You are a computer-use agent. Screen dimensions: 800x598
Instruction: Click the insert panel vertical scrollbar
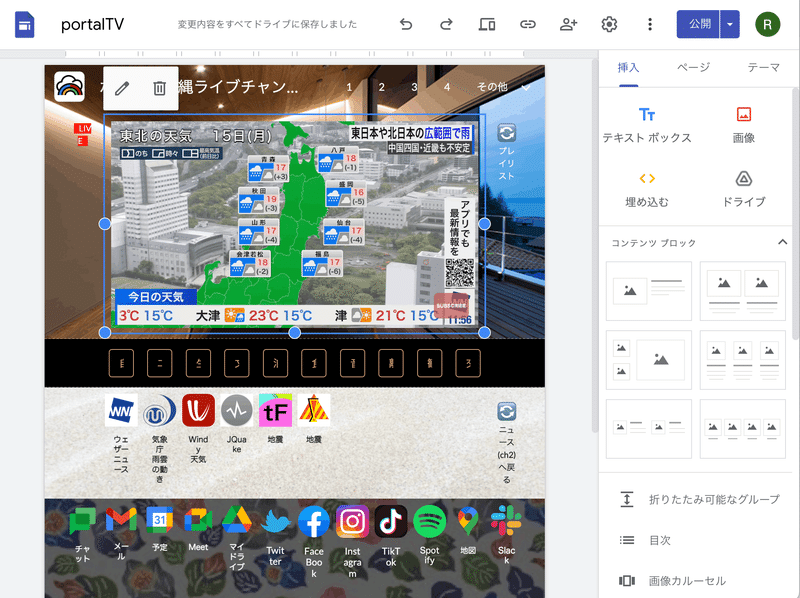pos(795,214)
